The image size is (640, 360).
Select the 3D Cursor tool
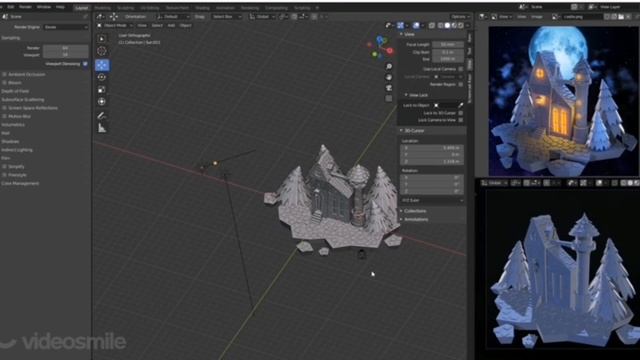pyautogui.click(x=102, y=51)
